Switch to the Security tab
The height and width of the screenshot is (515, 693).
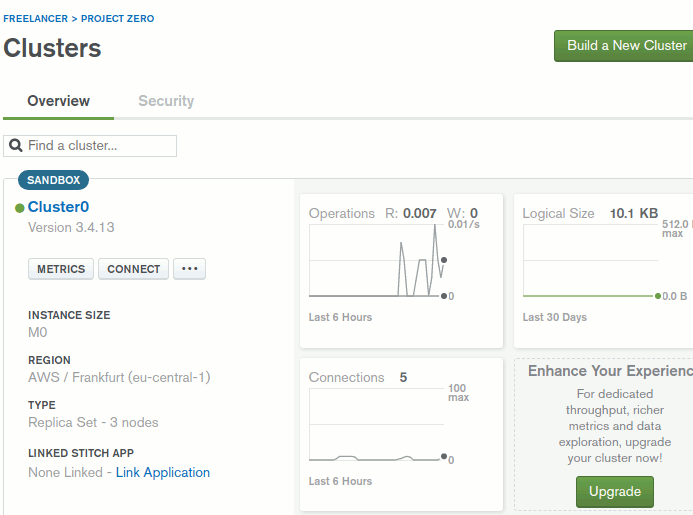coord(166,101)
